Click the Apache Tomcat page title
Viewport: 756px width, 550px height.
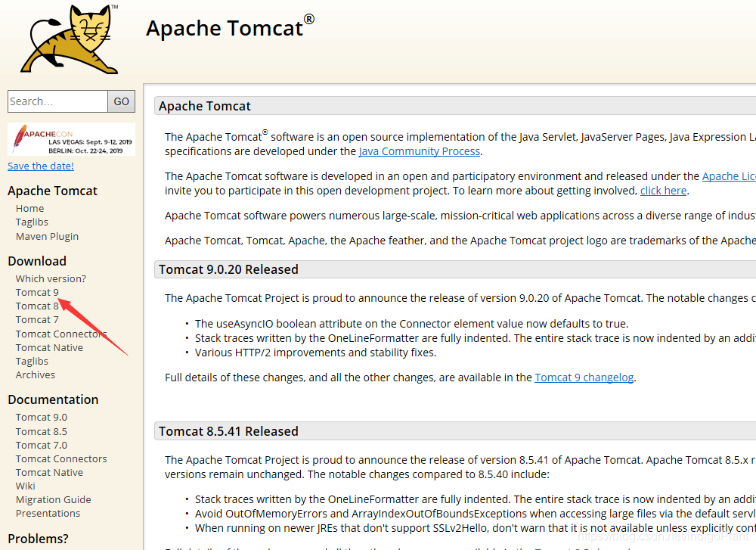231,27
